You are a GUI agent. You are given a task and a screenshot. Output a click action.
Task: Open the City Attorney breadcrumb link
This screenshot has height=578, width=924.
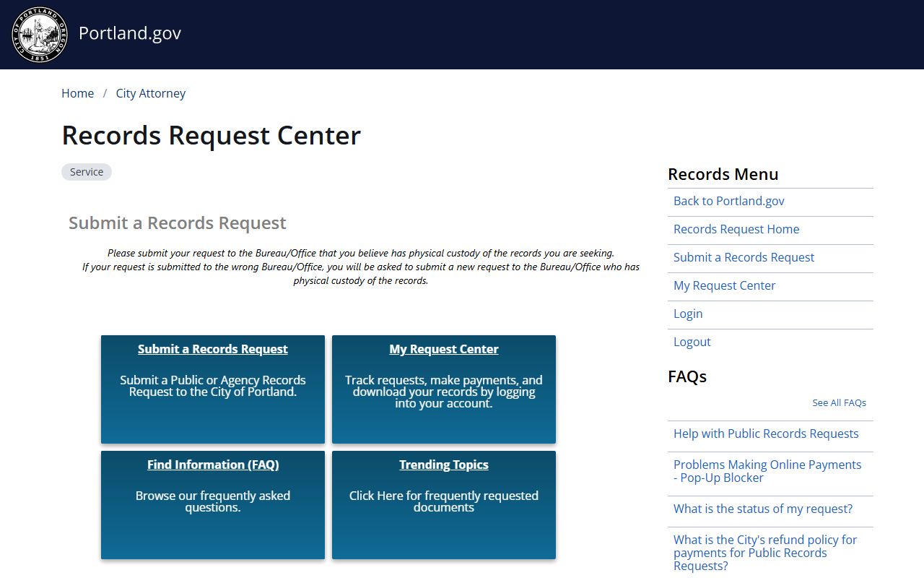click(x=151, y=93)
